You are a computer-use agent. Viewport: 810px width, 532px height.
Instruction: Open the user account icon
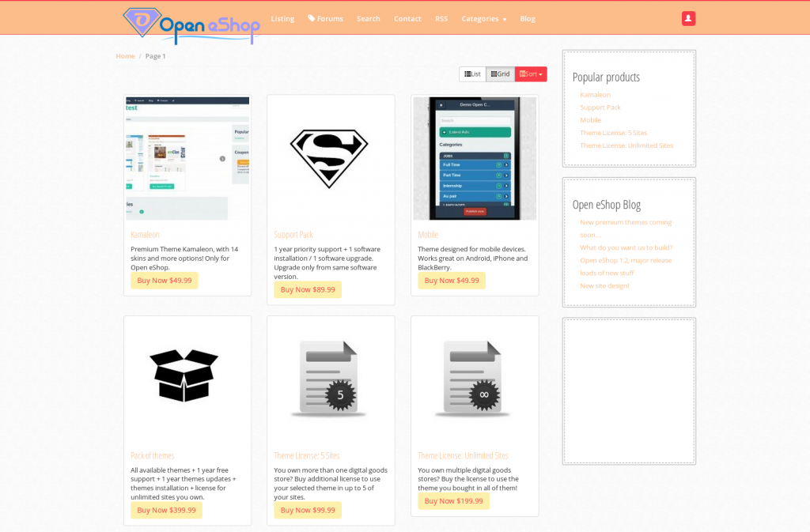688,18
